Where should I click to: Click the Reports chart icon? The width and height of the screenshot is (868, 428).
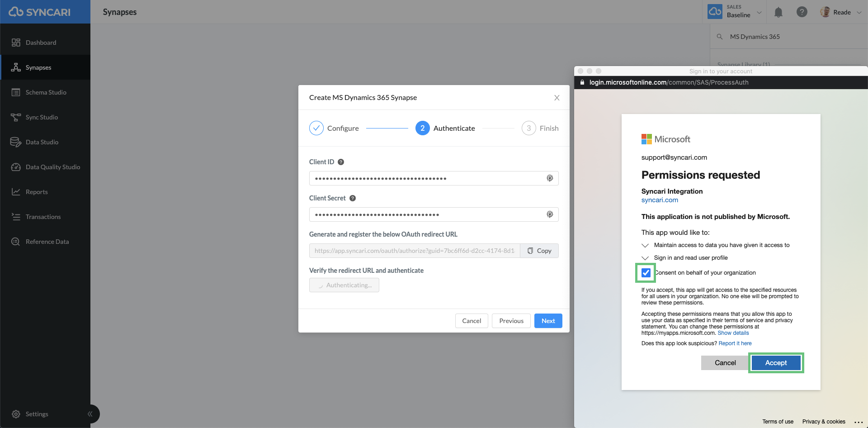(16, 192)
